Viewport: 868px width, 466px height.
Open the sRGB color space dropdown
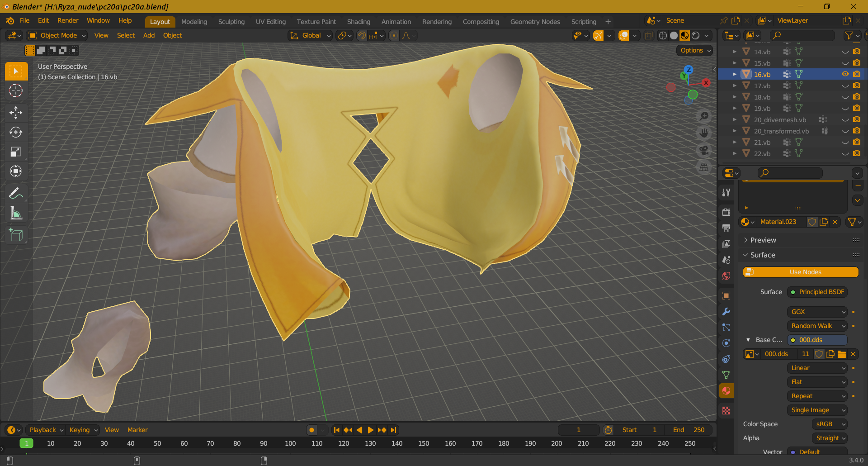[x=830, y=424]
